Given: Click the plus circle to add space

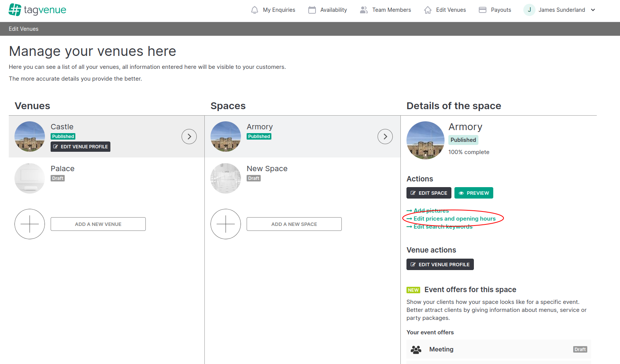Looking at the screenshot, I should [x=226, y=224].
